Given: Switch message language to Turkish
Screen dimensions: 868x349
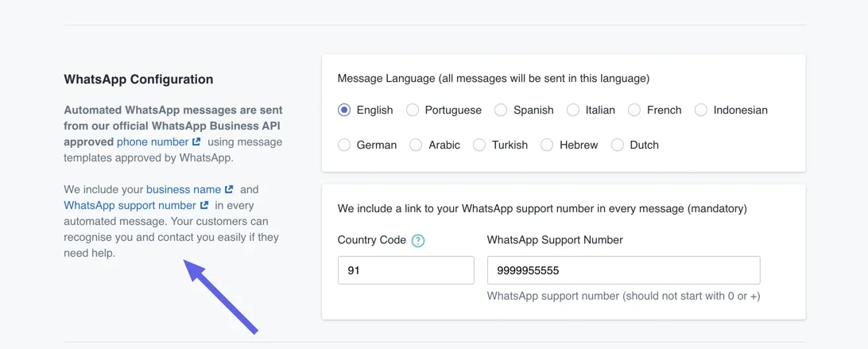Looking at the screenshot, I should (x=479, y=145).
